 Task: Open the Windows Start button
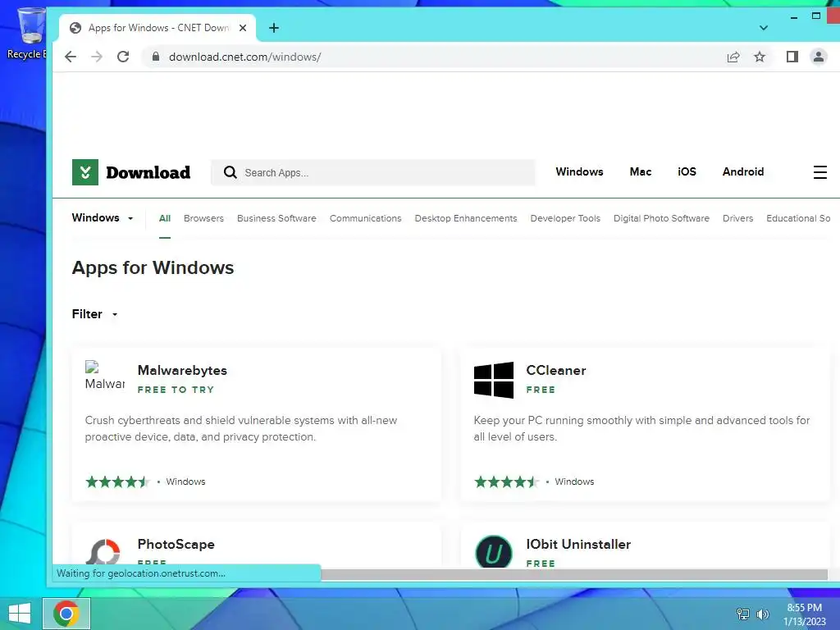click(20, 614)
